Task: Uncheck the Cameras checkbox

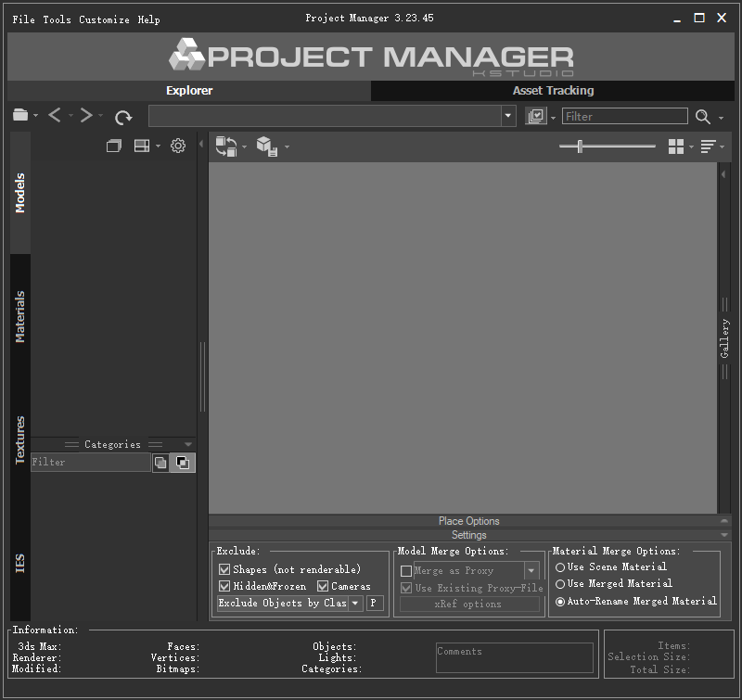Action: 323,586
